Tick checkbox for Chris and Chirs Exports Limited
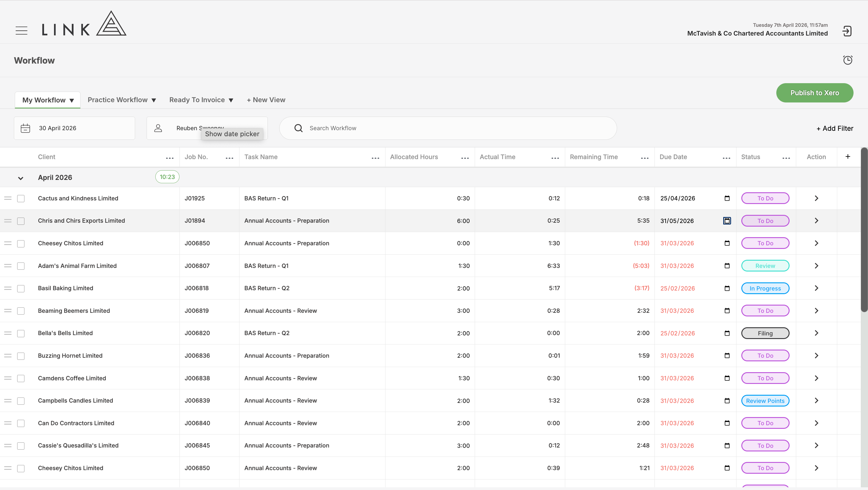The height and width of the screenshot is (490, 868). point(21,221)
